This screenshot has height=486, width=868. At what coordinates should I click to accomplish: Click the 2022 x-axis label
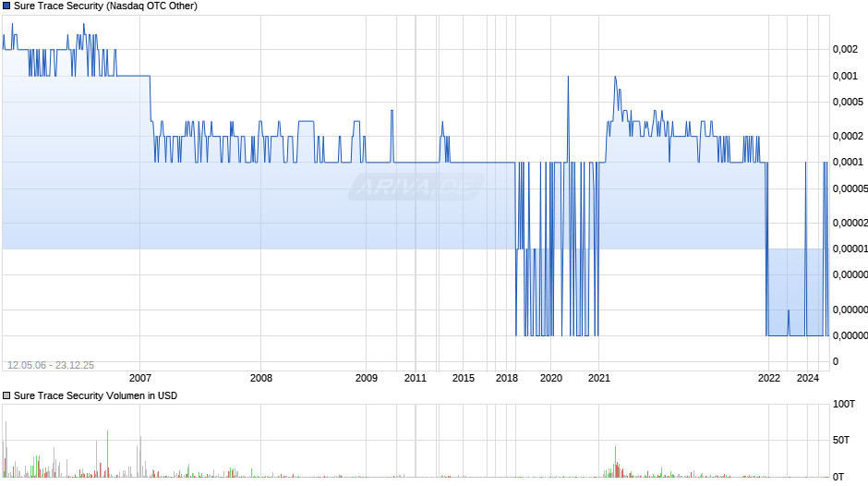(769, 378)
